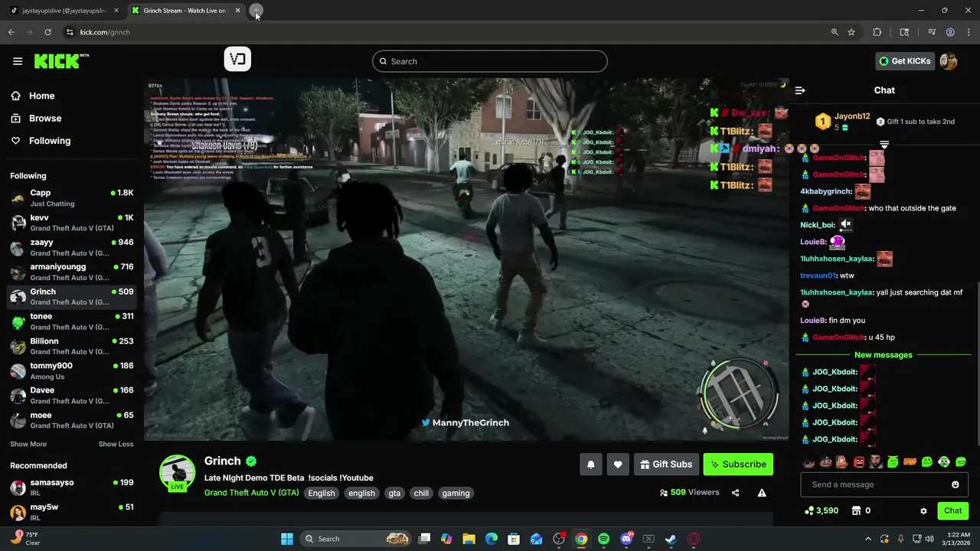
Task: Open Chrome profile icon
Action: (950, 32)
